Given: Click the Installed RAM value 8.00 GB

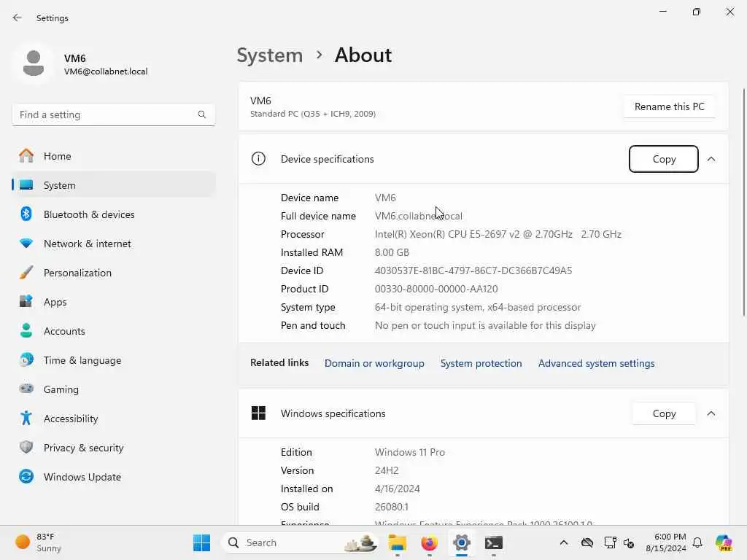Looking at the screenshot, I should (392, 252).
